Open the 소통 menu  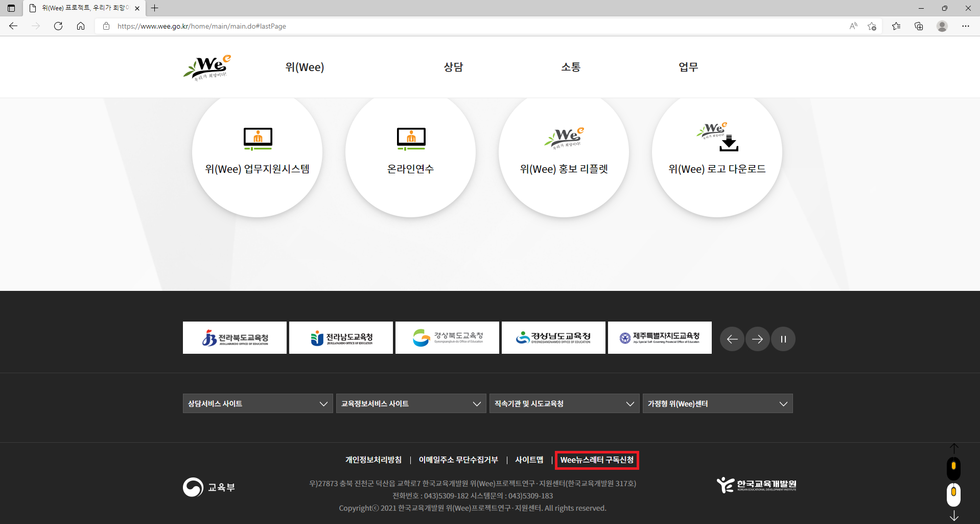click(x=571, y=67)
